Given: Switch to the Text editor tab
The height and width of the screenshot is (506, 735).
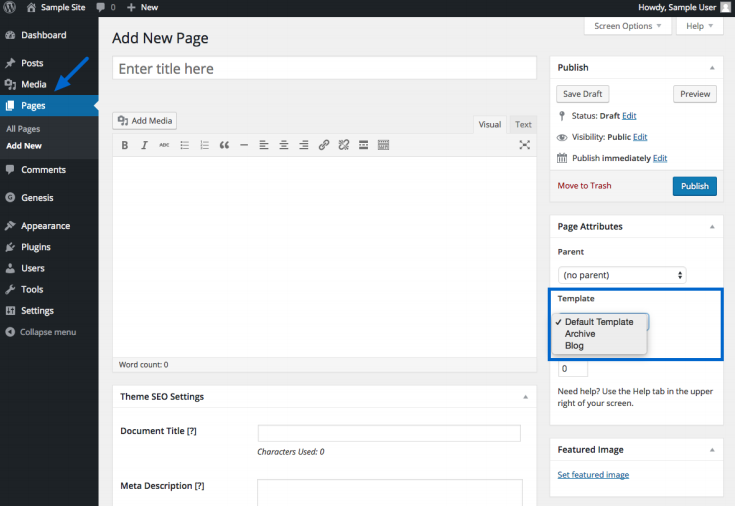Looking at the screenshot, I should point(523,125).
